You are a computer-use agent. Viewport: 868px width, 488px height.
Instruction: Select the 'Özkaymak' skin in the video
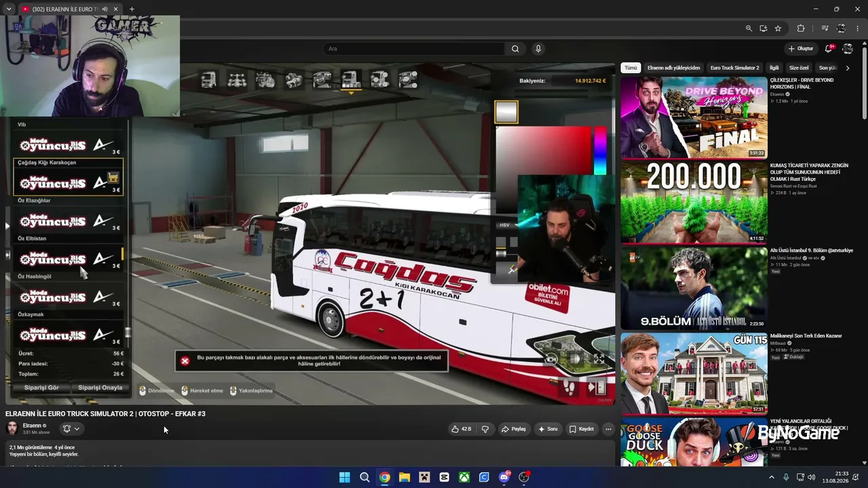[68, 329]
